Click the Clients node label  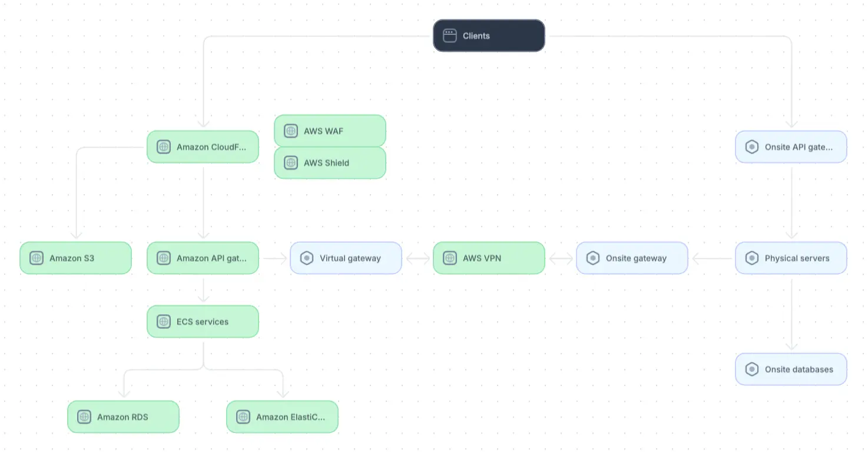click(476, 36)
